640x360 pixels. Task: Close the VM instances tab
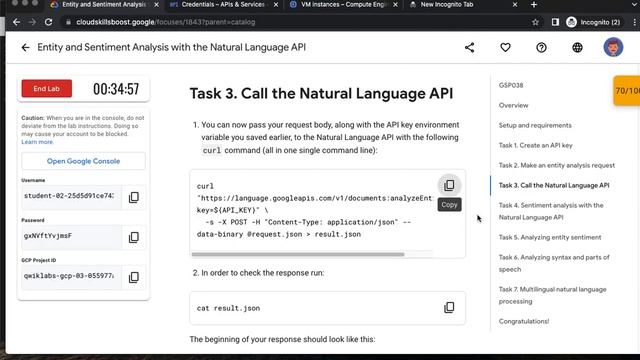395,4
